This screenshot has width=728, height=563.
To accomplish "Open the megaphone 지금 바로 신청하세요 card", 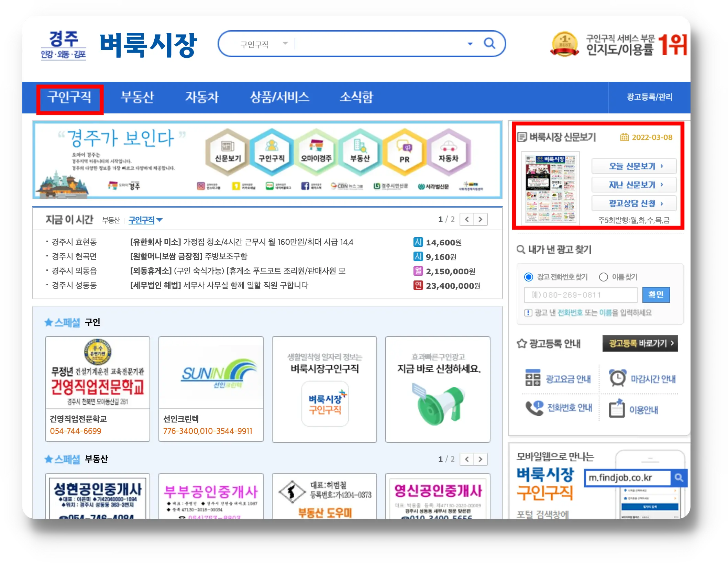I will coord(438,389).
